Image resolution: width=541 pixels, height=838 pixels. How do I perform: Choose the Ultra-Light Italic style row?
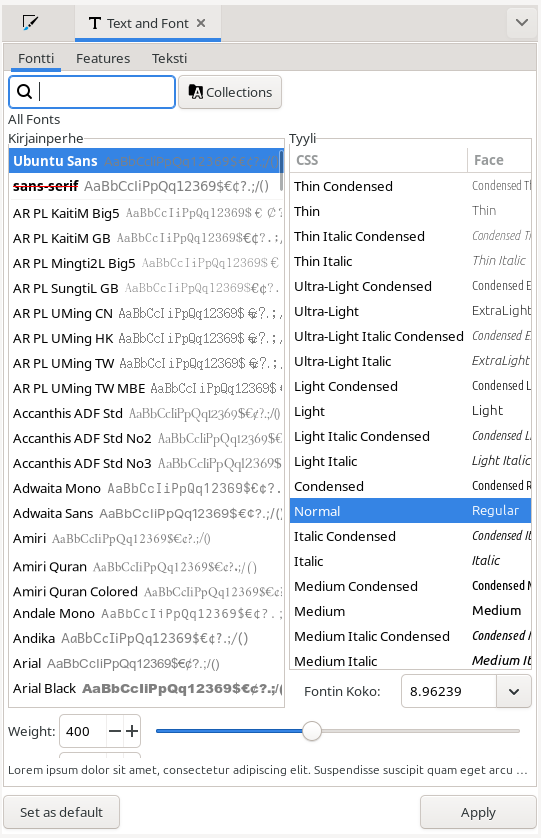[x=411, y=361]
